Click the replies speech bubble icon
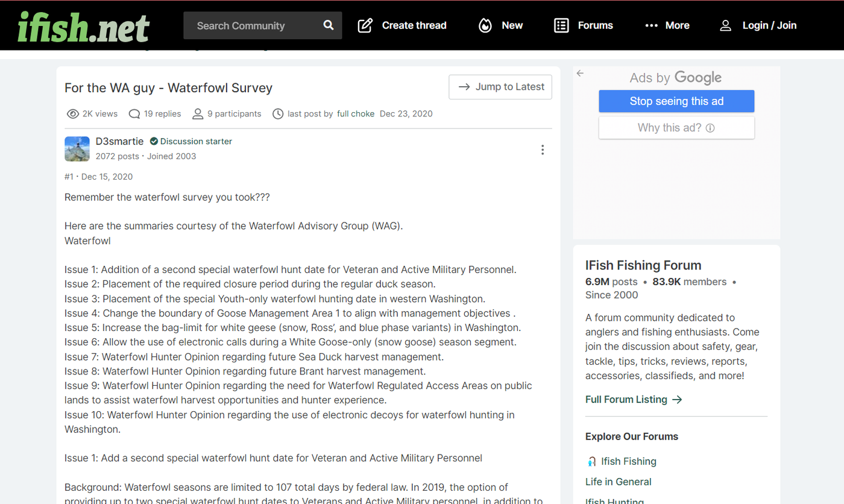This screenshot has height=504, width=844. click(135, 114)
